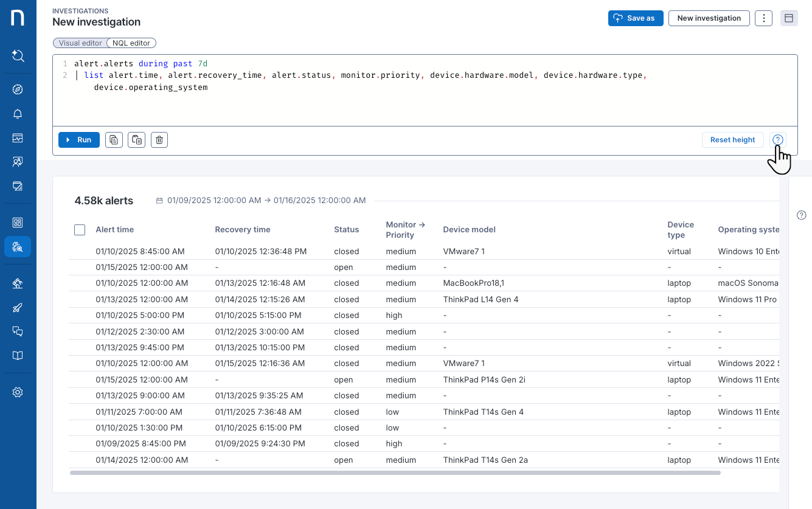This screenshot has width=812, height=509.
Task: Open the three-dot overflow menu
Action: [x=763, y=18]
